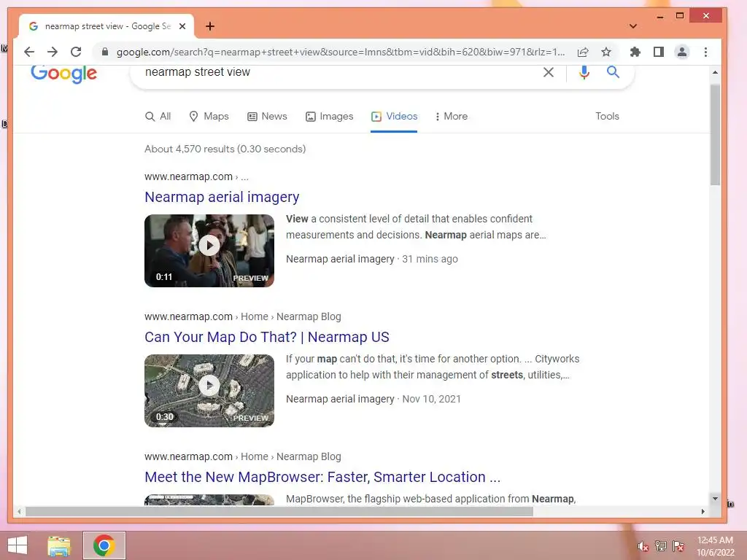
Task: Clear the search box with the X
Action: (x=549, y=72)
